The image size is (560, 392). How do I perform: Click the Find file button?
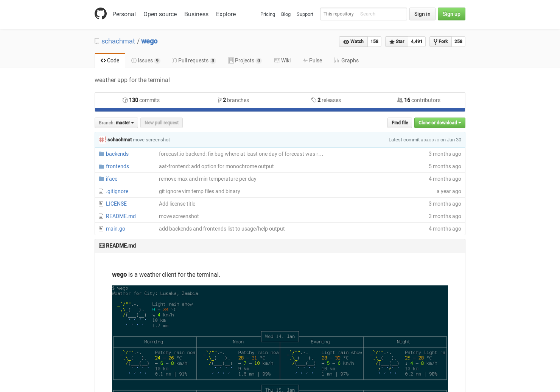pos(400,123)
